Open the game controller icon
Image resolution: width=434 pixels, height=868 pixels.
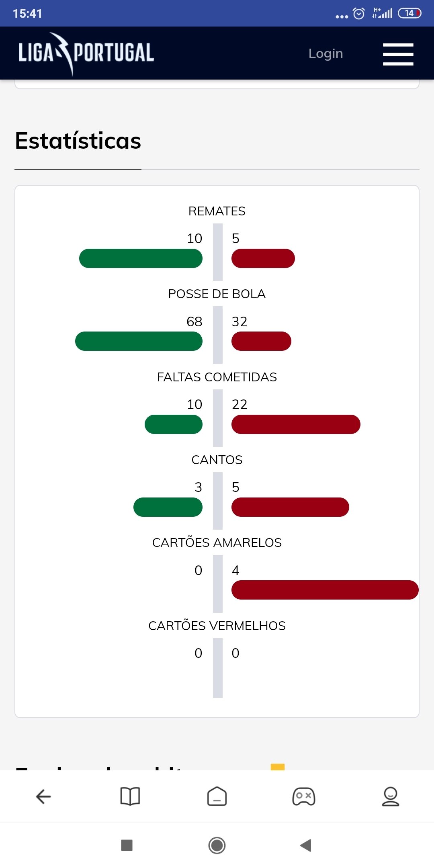(304, 796)
